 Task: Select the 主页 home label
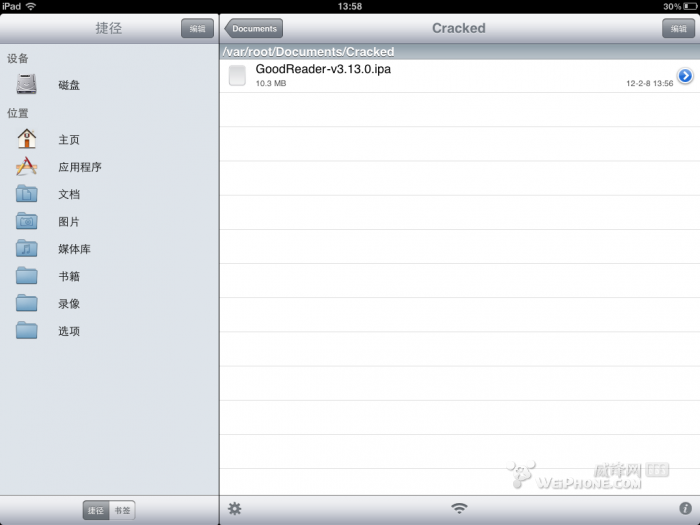(69, 140)
